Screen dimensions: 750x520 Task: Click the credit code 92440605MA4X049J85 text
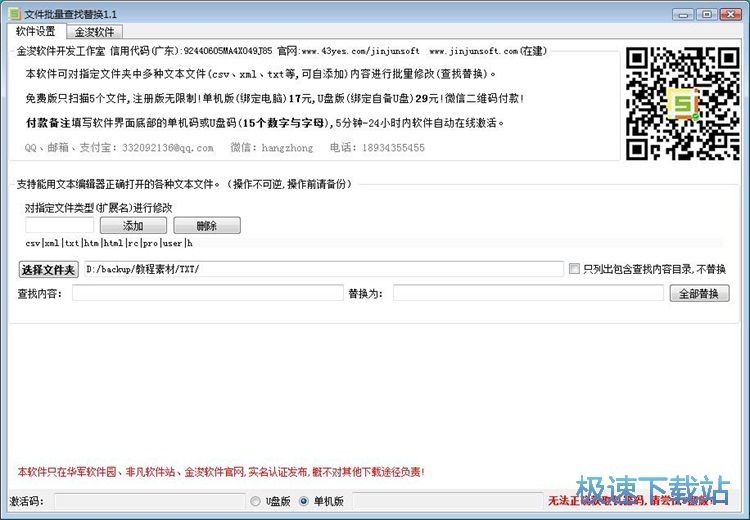pyautogui.click(x=228, y=51)
